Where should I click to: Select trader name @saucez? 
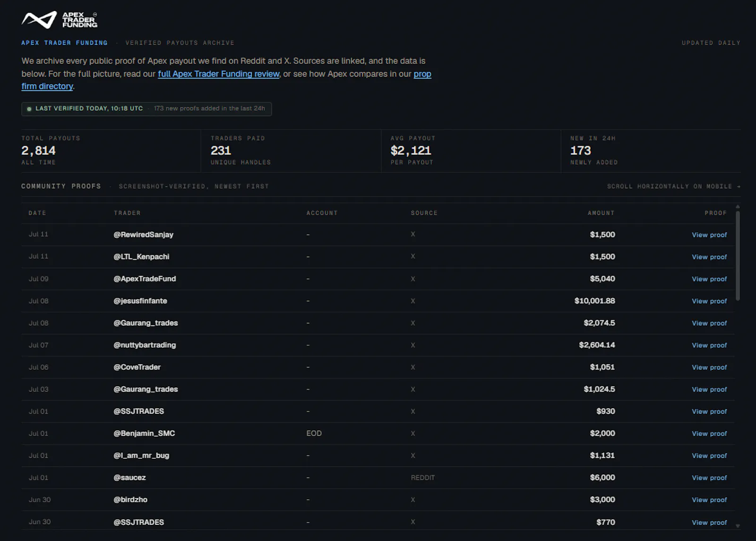tap(129, 478)
